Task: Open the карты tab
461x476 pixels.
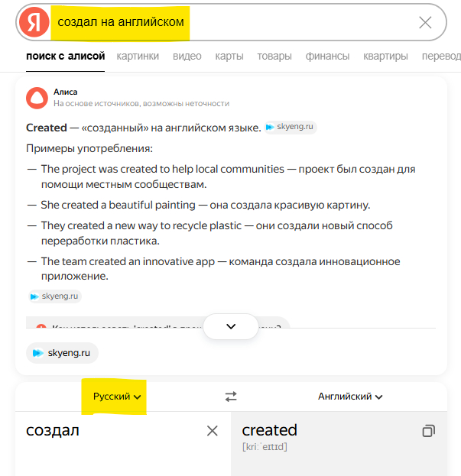Action: click(229, 56)
